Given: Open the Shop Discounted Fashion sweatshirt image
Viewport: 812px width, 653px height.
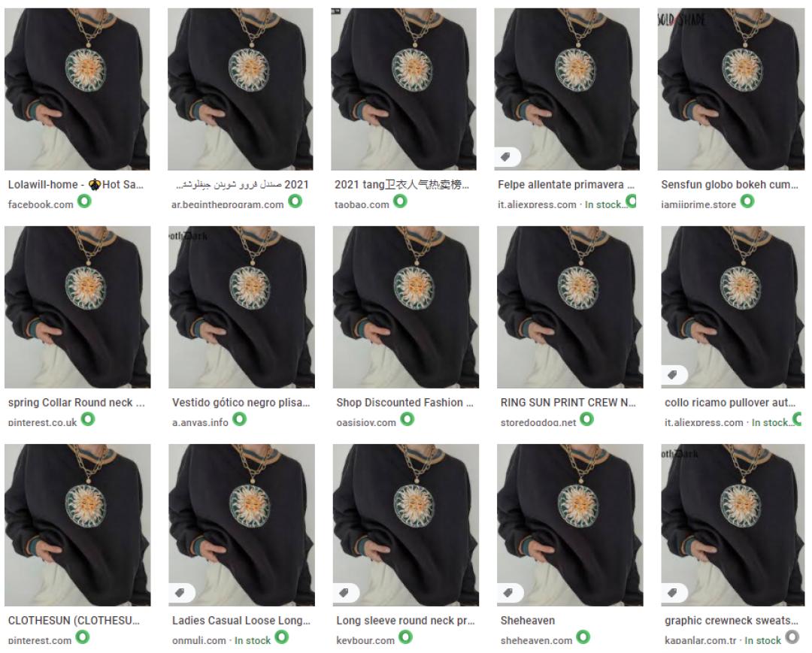Looking at the screenshot, I should pos(406,307).
